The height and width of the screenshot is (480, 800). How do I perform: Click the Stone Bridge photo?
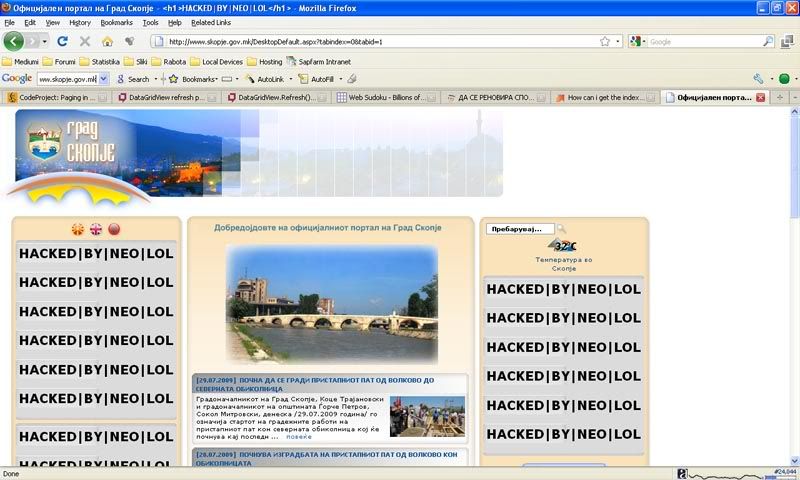click(x=332, y=304)
